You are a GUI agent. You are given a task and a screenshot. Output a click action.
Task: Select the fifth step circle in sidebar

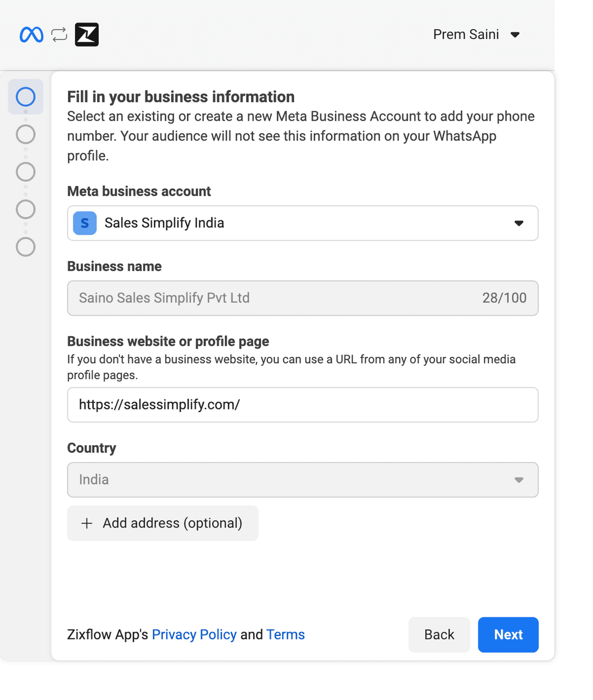26,247
